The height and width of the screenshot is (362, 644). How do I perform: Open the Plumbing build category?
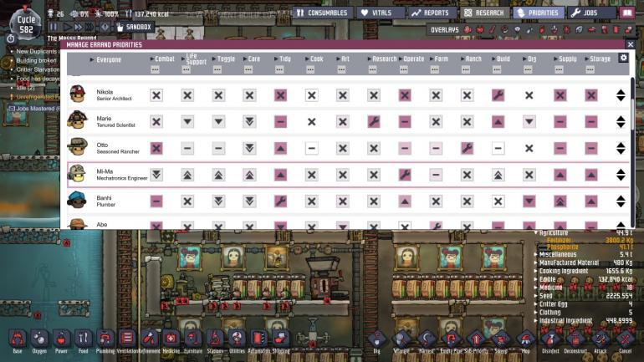105,340
